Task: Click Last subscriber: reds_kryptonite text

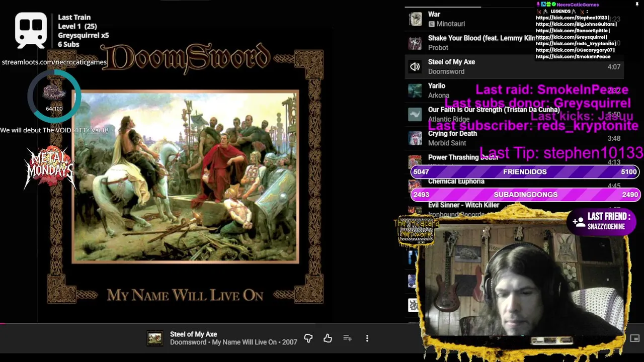Action: click(x=533, y=126)
